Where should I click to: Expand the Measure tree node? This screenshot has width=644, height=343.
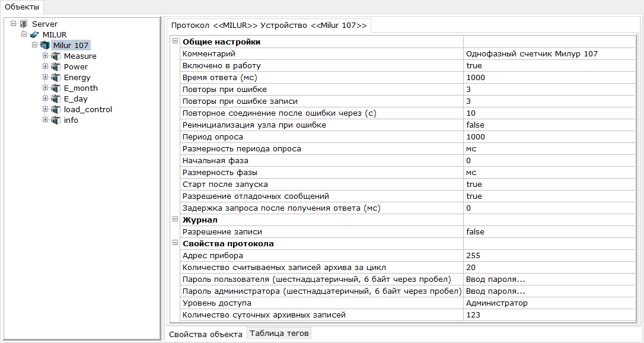point(45,55)
